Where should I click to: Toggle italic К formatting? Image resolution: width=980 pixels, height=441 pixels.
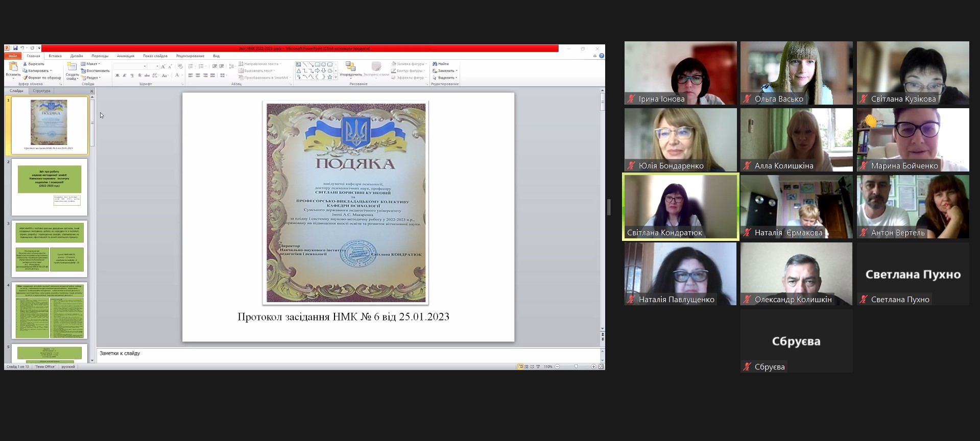point(125,76)
